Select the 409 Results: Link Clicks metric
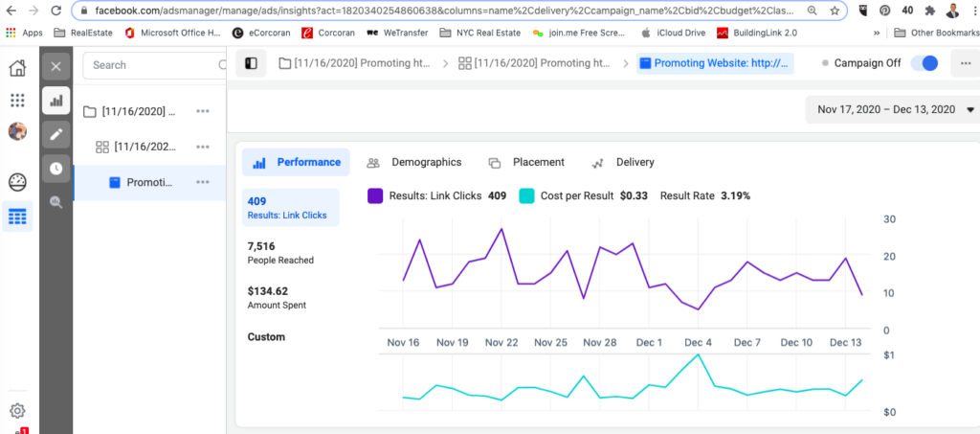The height and width of the screenshot is (434, 980). [291, 208]
